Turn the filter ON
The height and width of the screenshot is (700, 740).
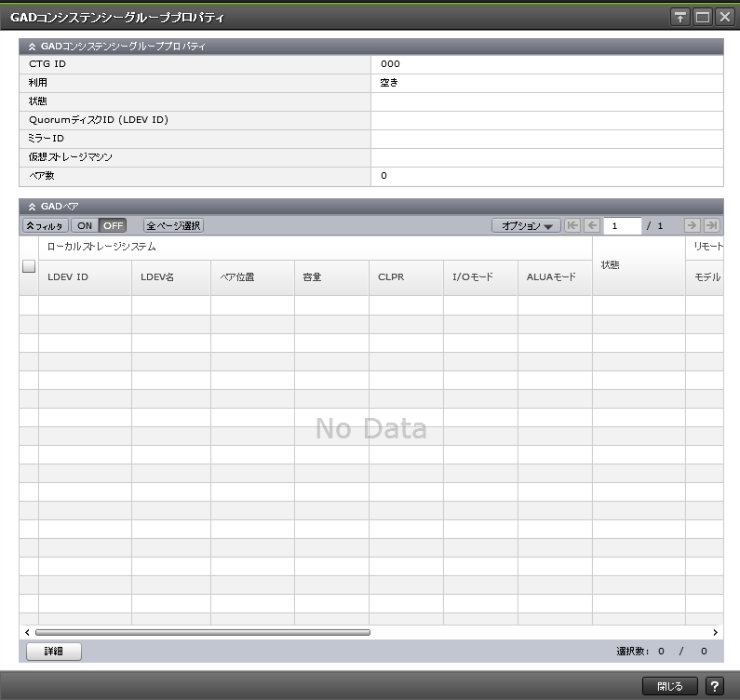click(x=85, y=225)
